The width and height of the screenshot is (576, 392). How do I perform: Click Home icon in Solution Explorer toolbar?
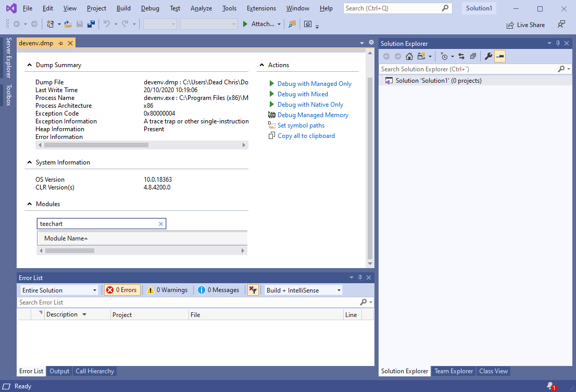click(409, 56)
